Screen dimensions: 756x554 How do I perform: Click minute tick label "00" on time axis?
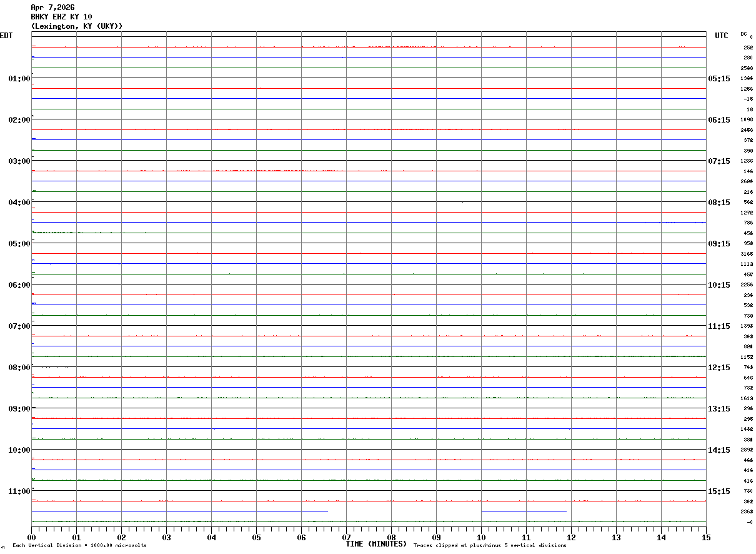coord(31,537)
